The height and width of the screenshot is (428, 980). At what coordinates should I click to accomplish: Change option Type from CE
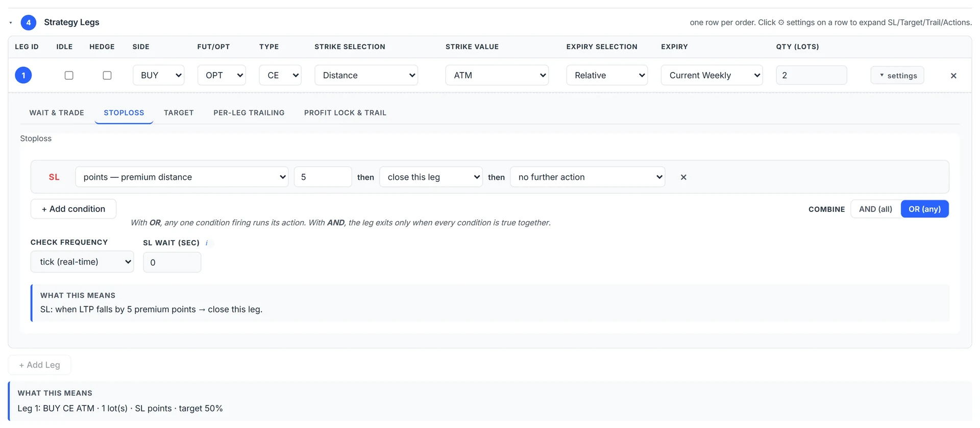point(280,75)
